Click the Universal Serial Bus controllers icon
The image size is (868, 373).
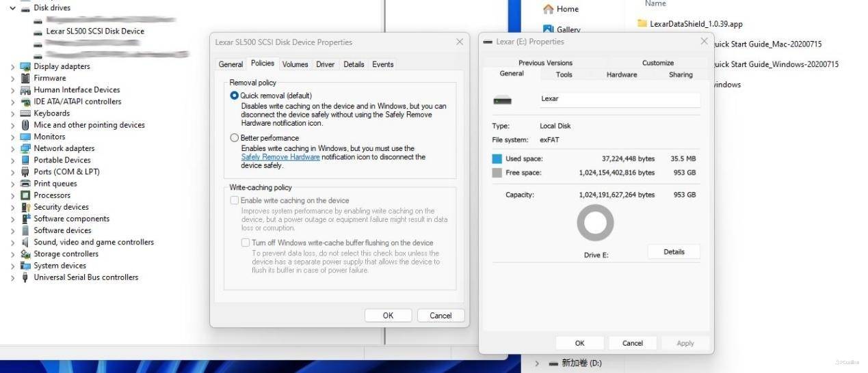click(25, 277)
